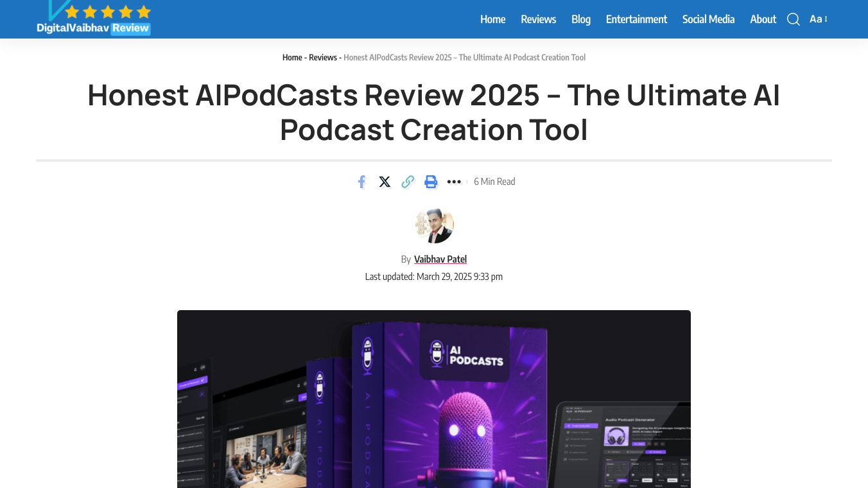This screenshot has width=868, height=488.
Task: Share the article on X
Action: click(385, 182)
